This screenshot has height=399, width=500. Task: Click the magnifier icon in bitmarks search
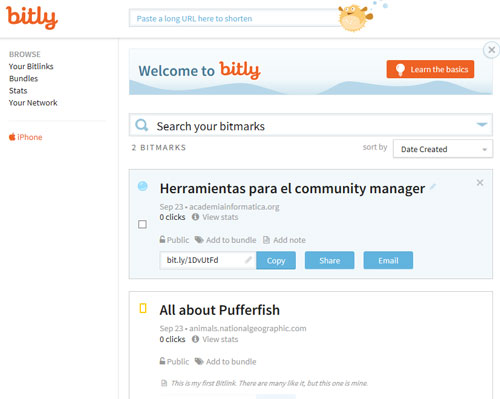point(142,126)
